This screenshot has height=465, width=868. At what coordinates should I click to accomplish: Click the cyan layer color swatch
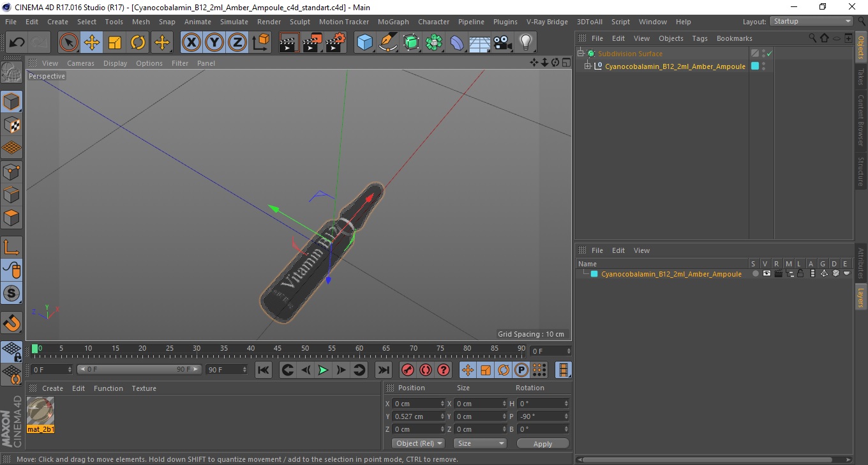click(594, 273)
